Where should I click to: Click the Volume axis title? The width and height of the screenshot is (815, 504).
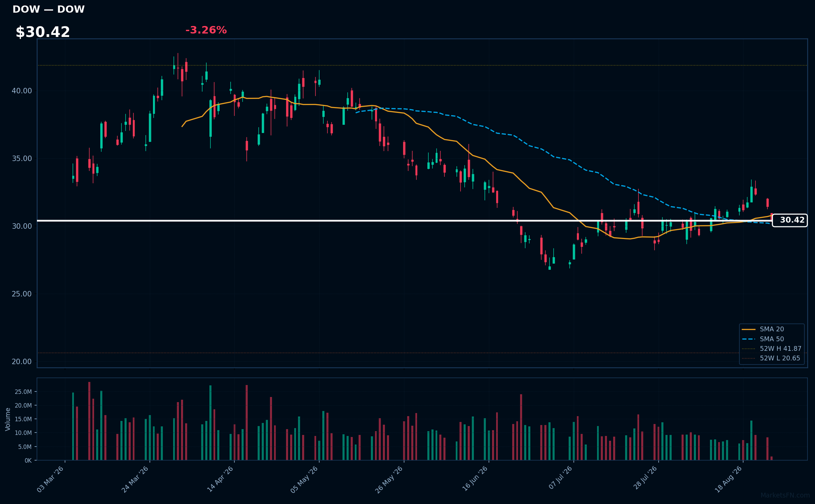(8, 419)
